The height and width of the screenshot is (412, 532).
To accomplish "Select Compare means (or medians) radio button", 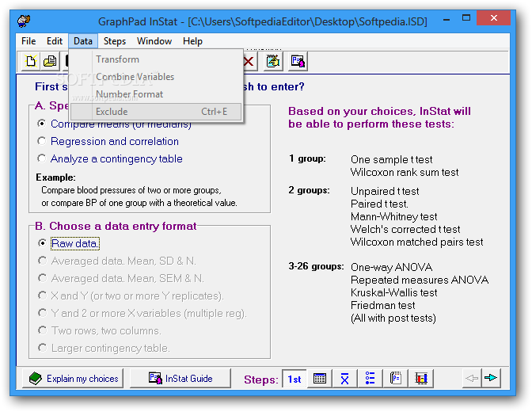I will tap(42, 124).
